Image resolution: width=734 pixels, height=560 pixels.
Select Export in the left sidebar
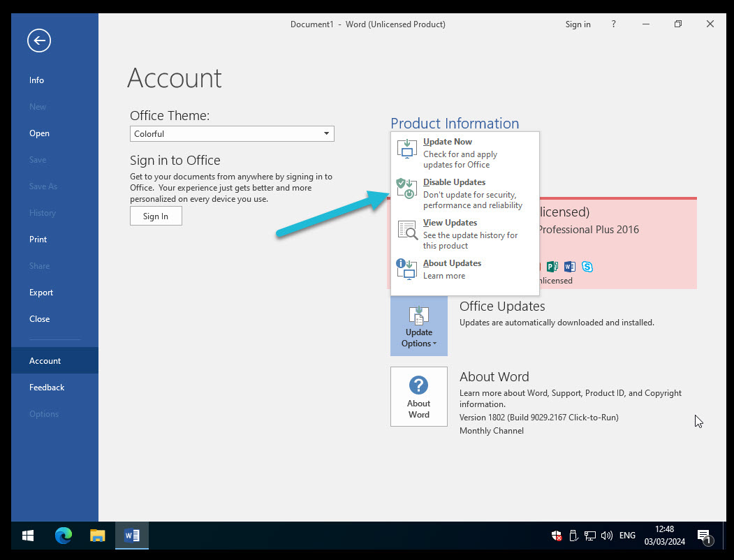coord(41,293)
